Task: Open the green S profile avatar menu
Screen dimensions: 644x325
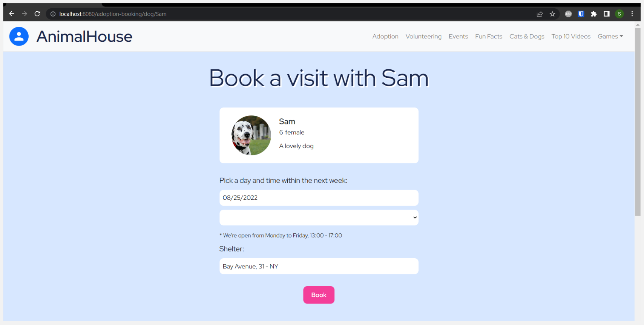Action: pos(619,14)
